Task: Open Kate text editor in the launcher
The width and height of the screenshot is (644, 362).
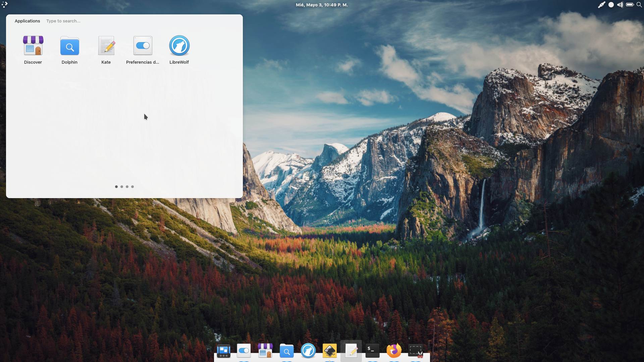Action: click(x=106, y=50)
